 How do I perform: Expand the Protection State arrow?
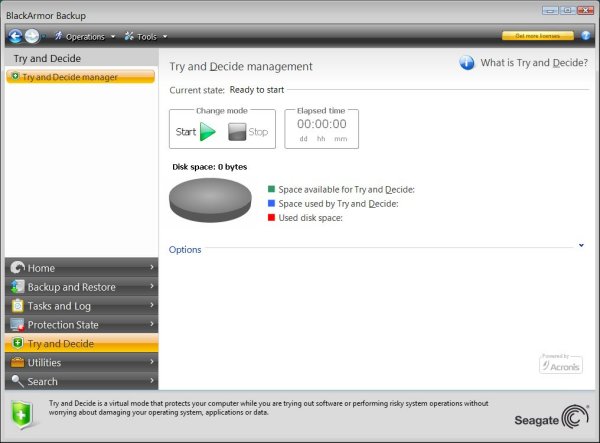[x=152, y=324]
